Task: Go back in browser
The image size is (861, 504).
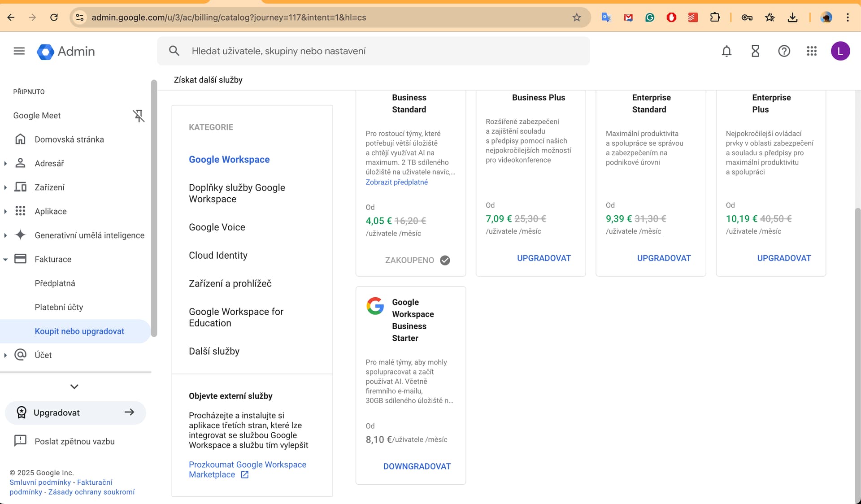Action: click(x=11, y=17)
